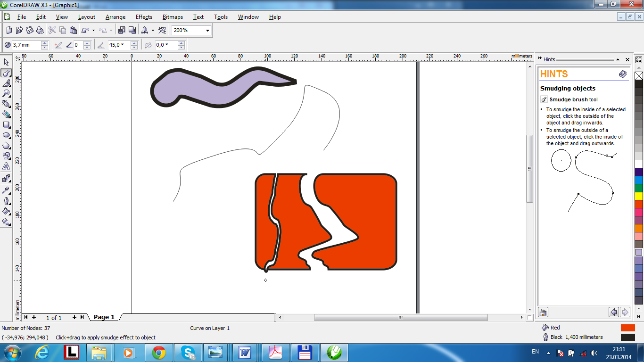Select the Interactive Blend tool

coord(6,179)
